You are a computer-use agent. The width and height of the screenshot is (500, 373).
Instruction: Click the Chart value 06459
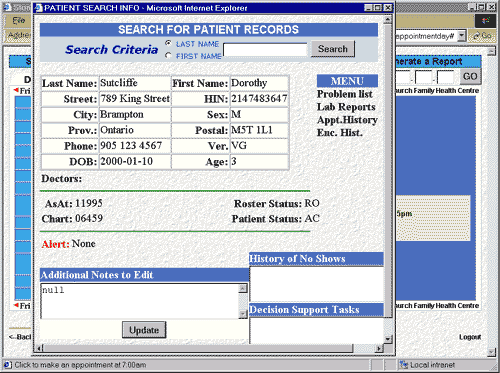click(x=89, y=219)
